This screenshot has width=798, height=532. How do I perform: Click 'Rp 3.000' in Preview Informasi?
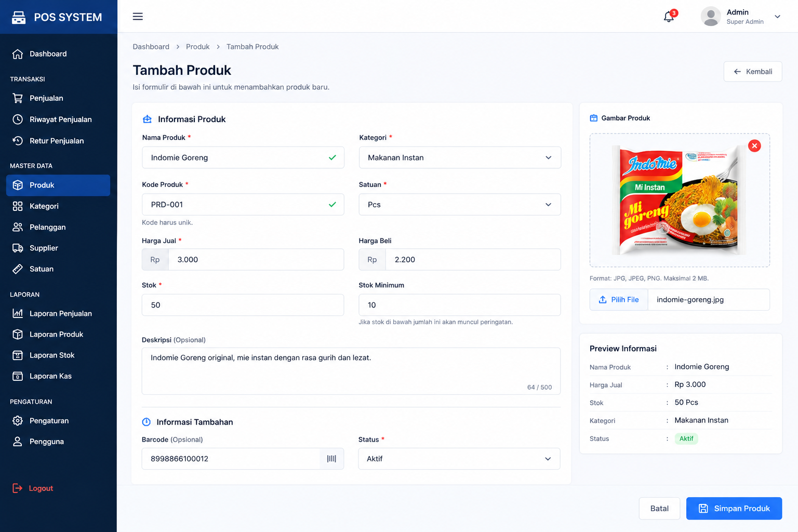690,384
